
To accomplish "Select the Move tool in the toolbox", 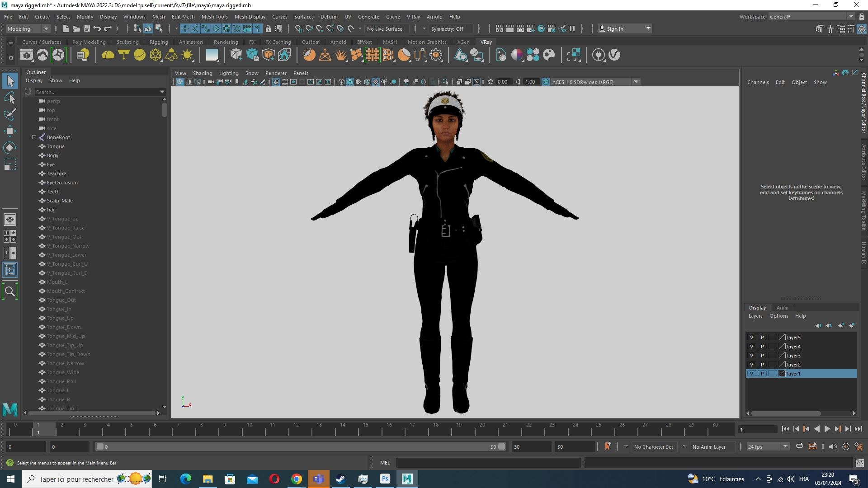I will point(10,131).
